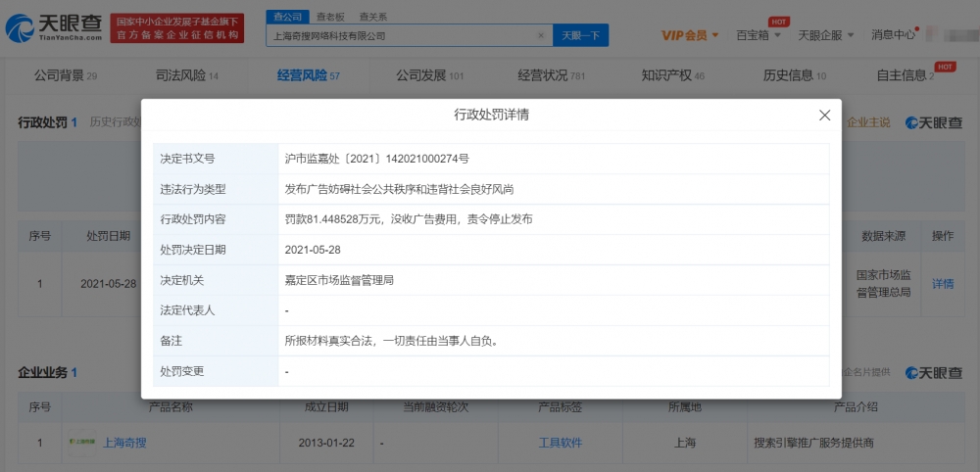This screenshot has height=472, width=980.
Task: Close the 行政处罚详情 dialog
Action: (824, 115)
